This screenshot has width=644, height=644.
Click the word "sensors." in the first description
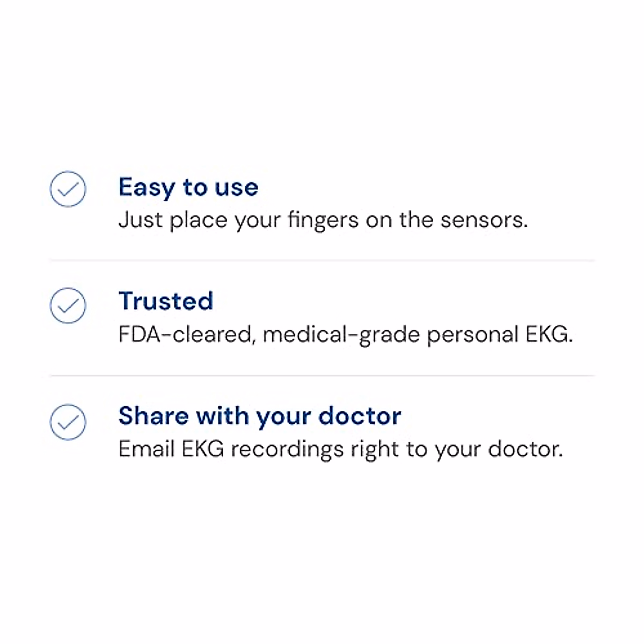tap(484, 220)
